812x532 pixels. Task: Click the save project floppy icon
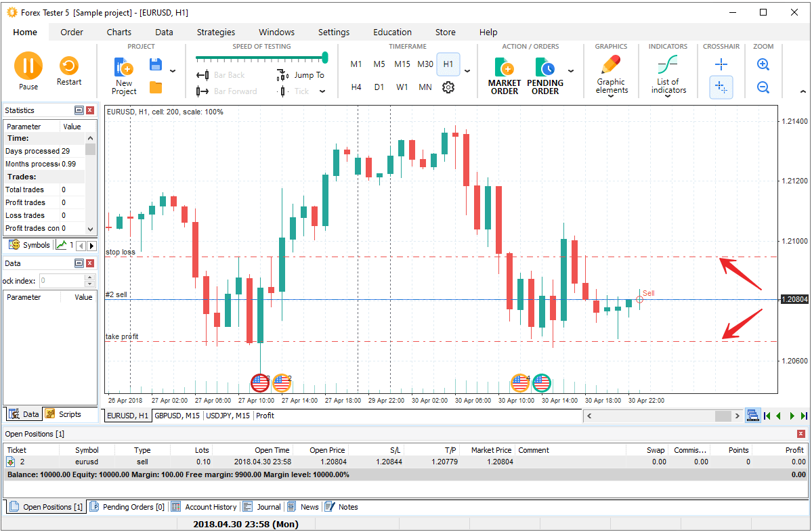tap(156, 65)
